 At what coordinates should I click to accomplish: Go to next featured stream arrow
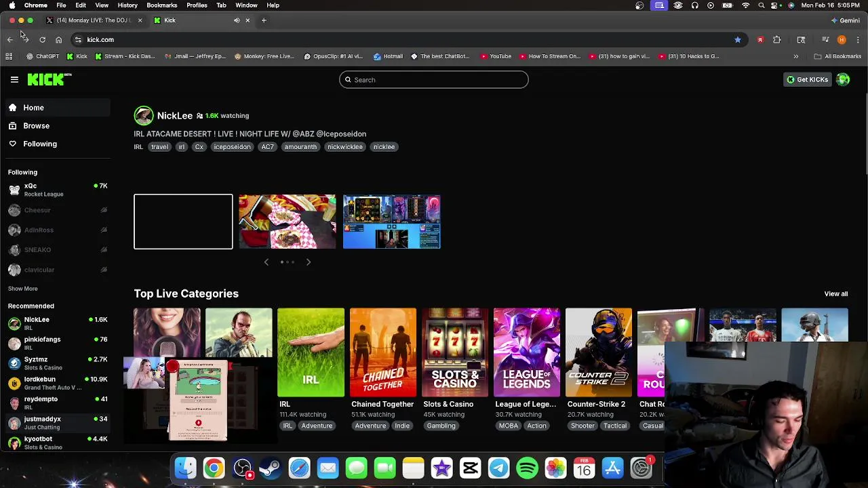[309, 262]
